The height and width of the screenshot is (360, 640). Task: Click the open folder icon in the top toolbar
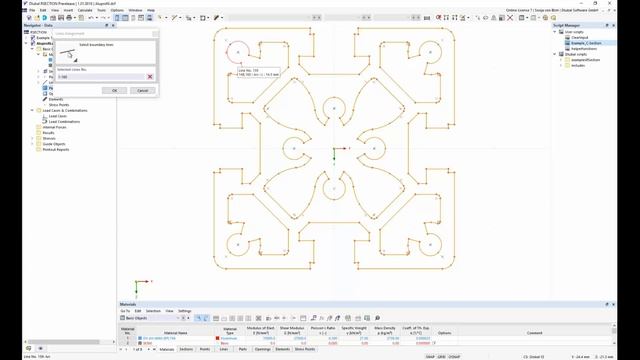[x=37, y=18]
